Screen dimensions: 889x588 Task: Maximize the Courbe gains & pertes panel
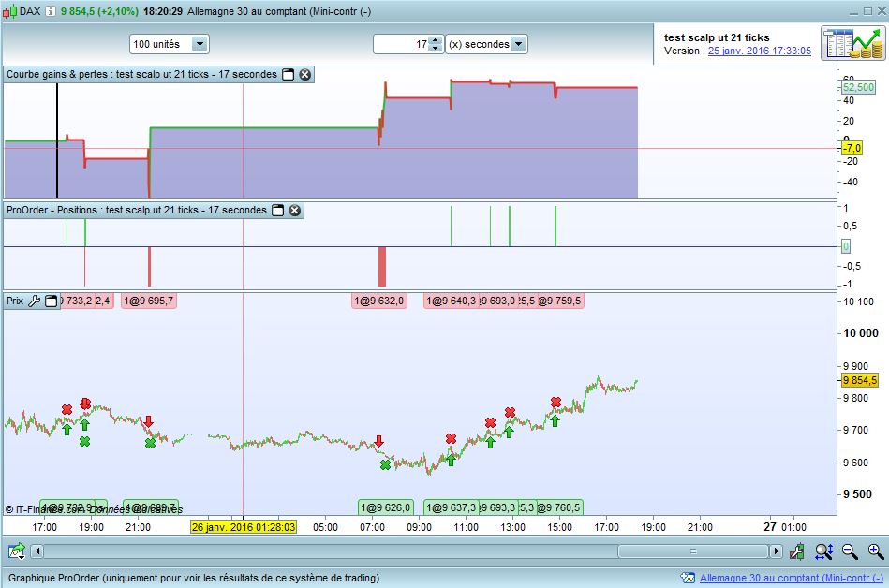tap(288, 74)
